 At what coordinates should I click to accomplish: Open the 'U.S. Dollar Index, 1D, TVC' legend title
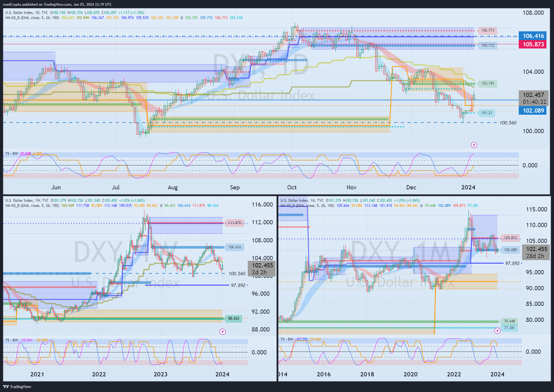tap(27, 13)
